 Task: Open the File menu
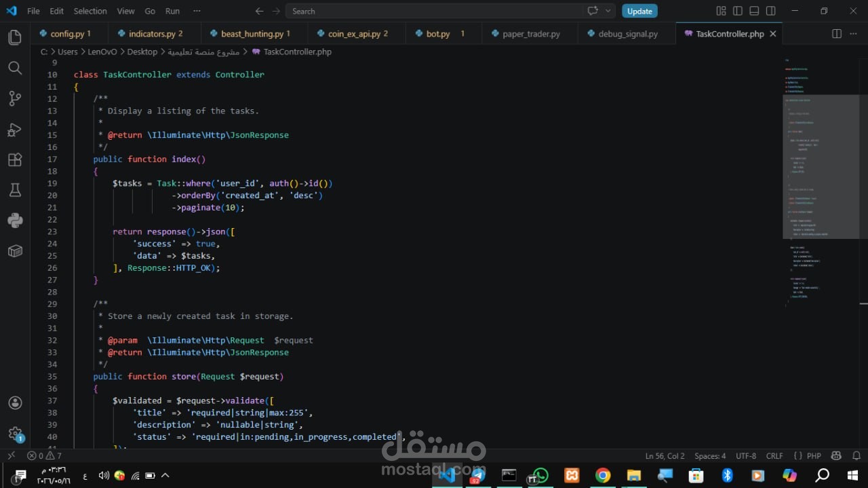[33, 11]
